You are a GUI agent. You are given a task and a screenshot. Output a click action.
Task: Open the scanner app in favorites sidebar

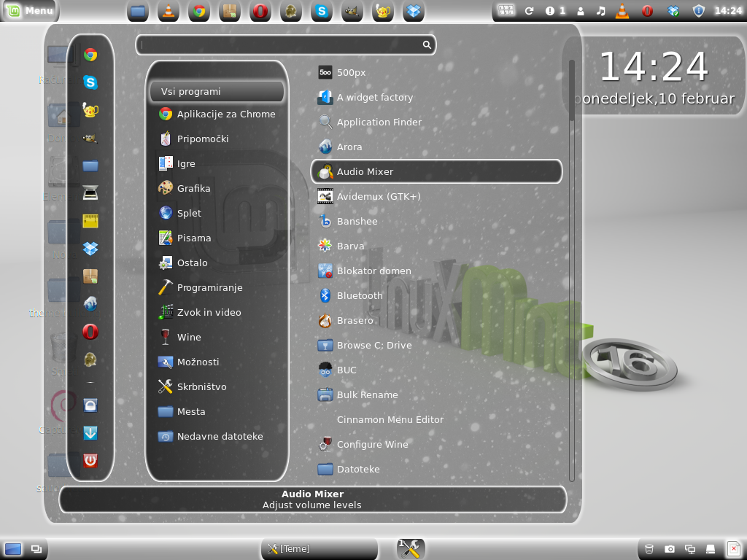click(90, 192)
